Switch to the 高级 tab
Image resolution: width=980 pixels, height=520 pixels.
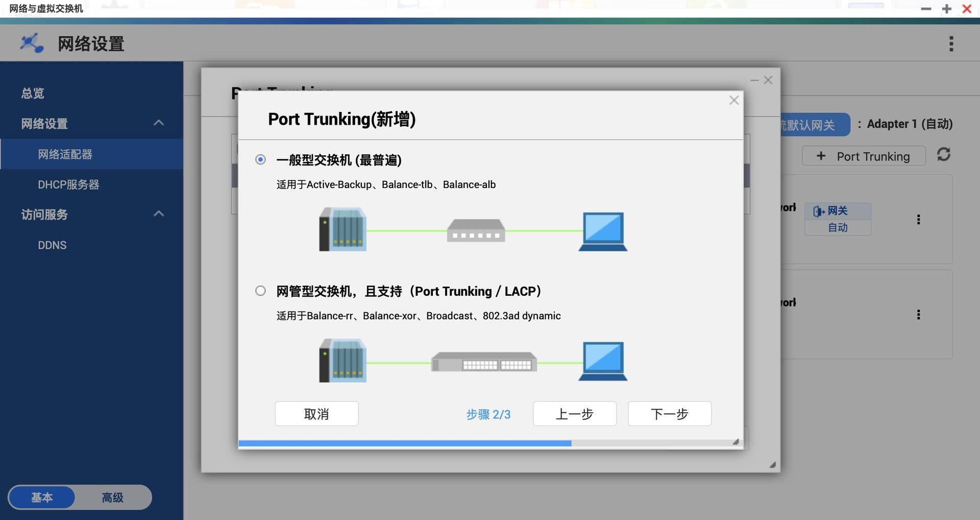(113, 497)
